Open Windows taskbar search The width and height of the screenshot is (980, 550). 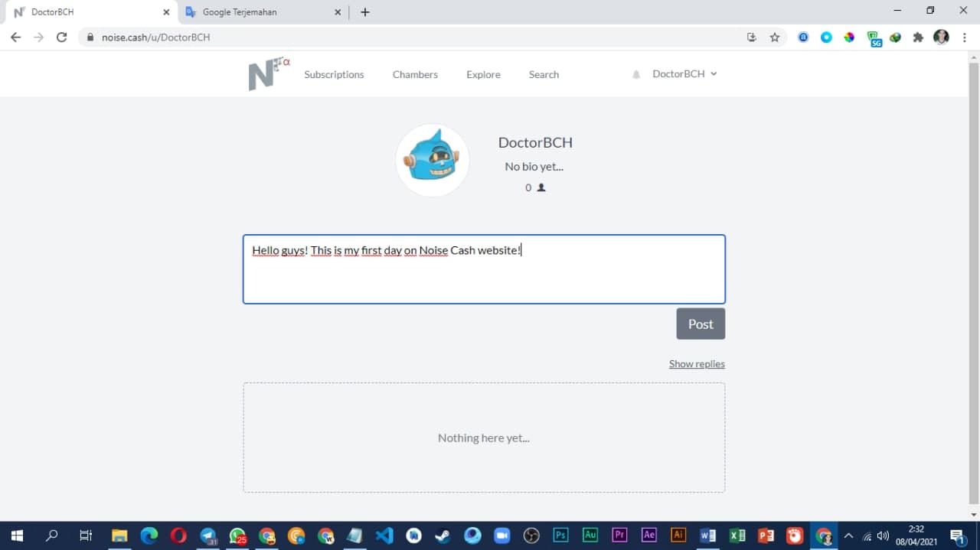(51, 535)
